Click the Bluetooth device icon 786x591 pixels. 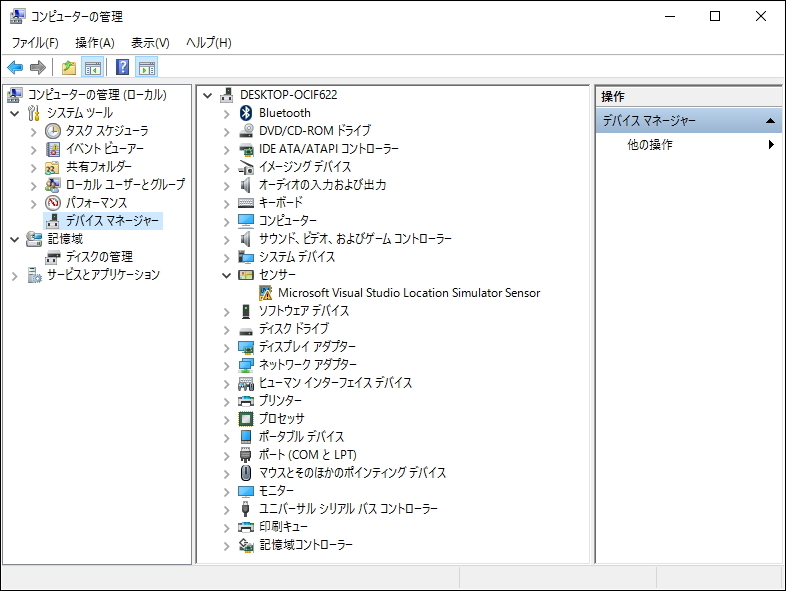(x=246, y=113)
